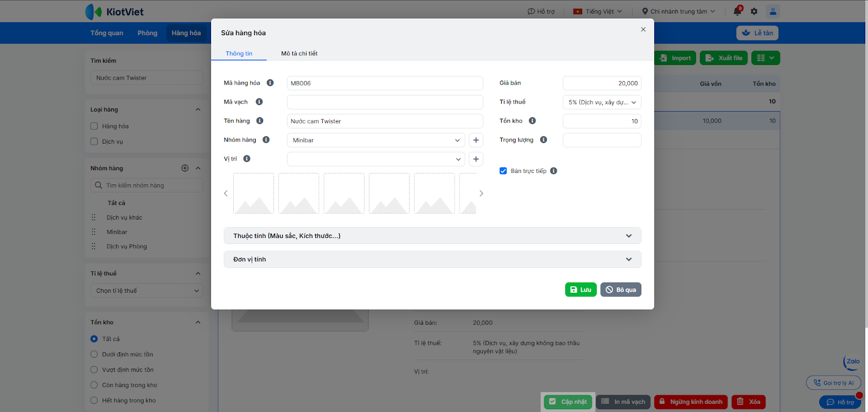
Task: Open the notifications bell
Action: (x=737, y=11)
